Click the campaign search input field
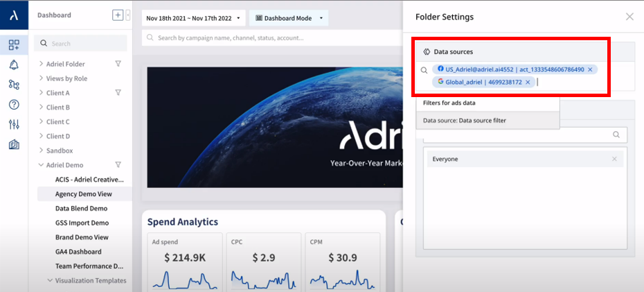Screen dimensions: 644x292 click(272, 38)
